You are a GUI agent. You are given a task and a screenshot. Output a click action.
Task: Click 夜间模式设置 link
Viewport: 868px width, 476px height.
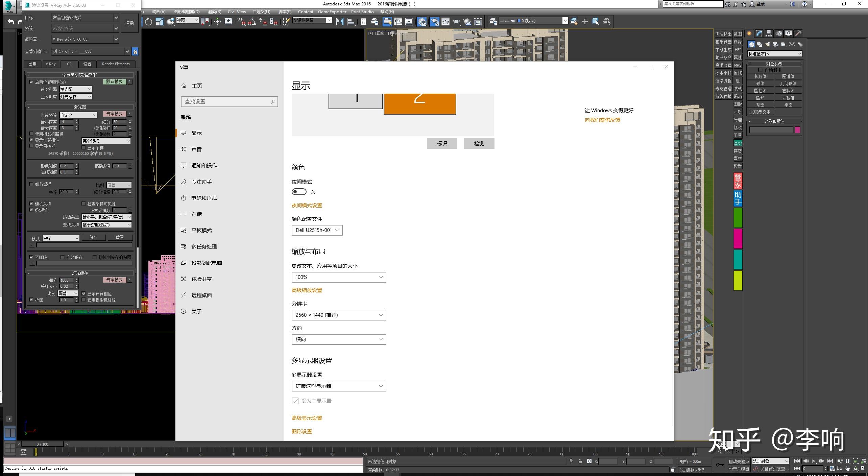[307, 206]
